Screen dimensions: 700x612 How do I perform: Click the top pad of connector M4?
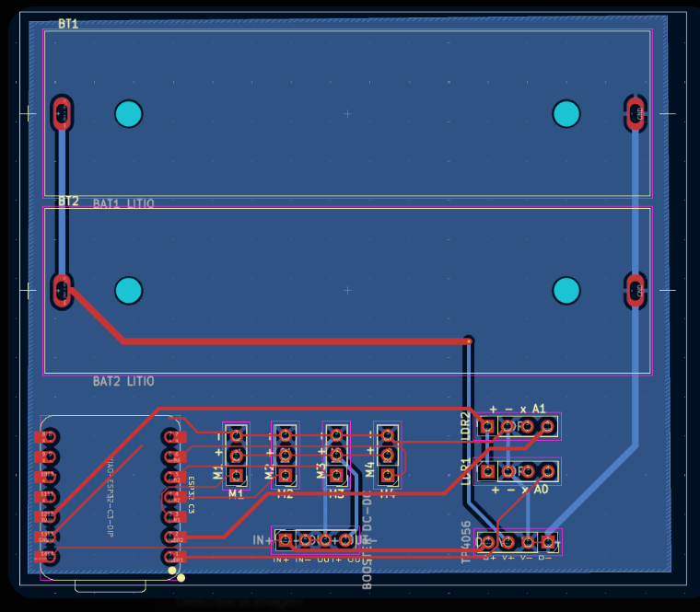[388, 435]
